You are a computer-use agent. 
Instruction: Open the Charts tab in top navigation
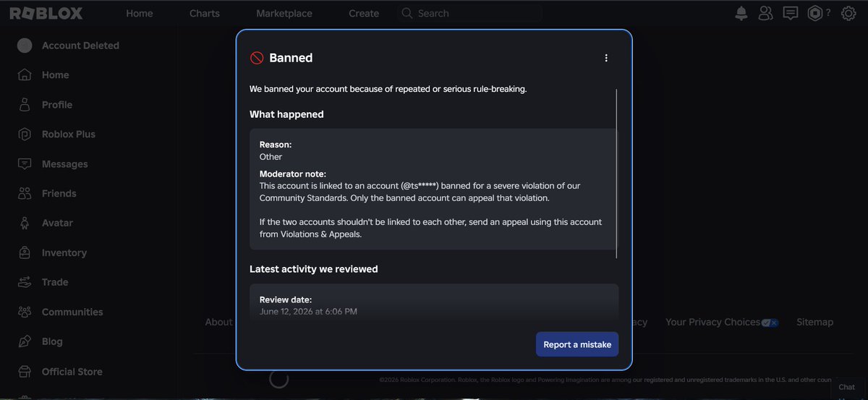pos(205,13)
